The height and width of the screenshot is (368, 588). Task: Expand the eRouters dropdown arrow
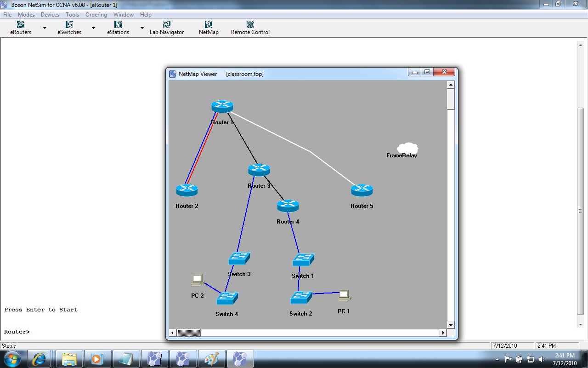point(45,28)
